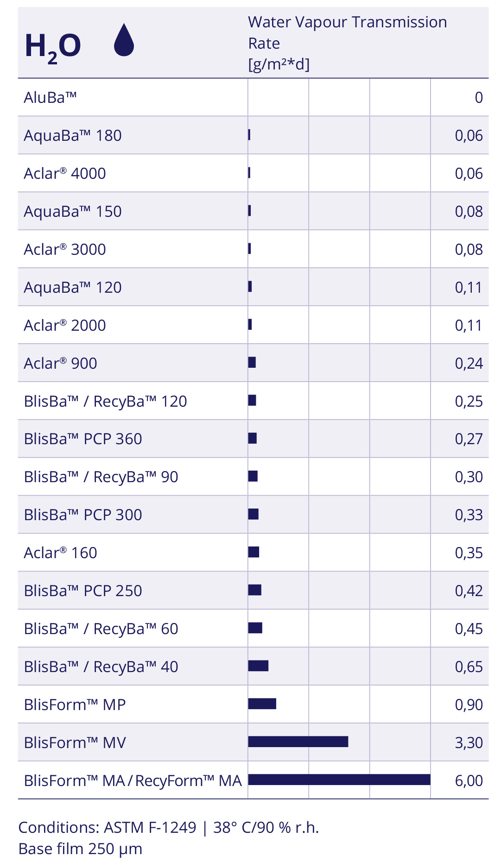Click the H2O heading text
The height and width of the screenshot is (868, 501).
click(53, 46)
